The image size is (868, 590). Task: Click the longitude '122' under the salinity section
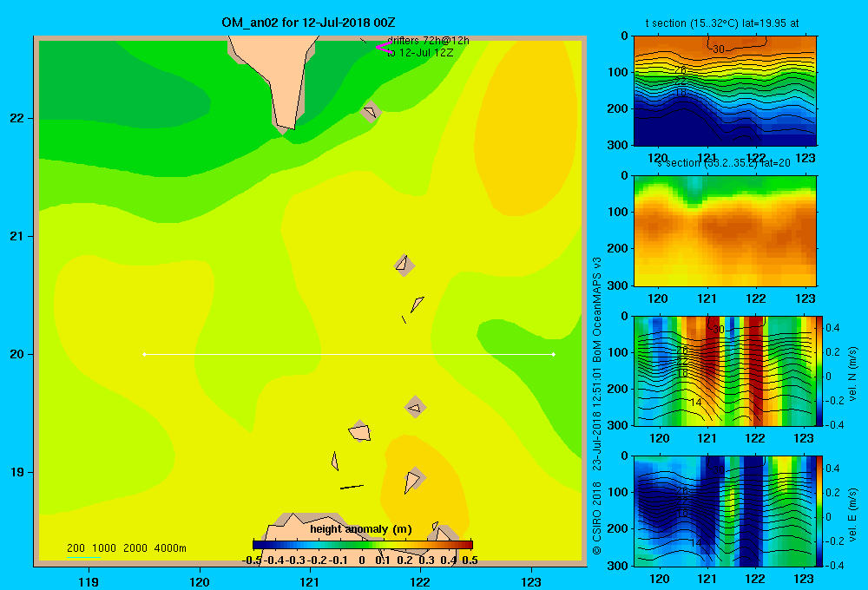click(x=756, y=298)
